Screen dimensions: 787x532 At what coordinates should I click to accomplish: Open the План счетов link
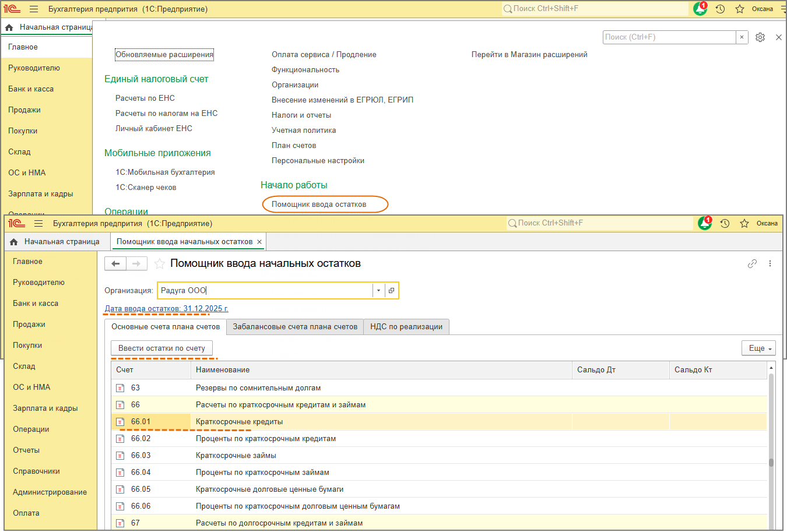coord(294,146)
